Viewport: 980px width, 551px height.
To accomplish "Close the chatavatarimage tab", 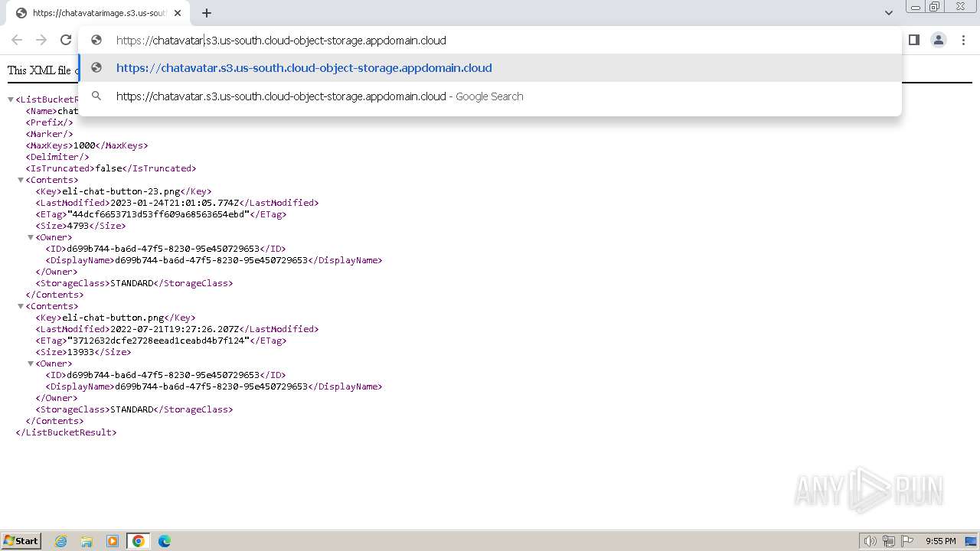I will (x=178, y=13).
